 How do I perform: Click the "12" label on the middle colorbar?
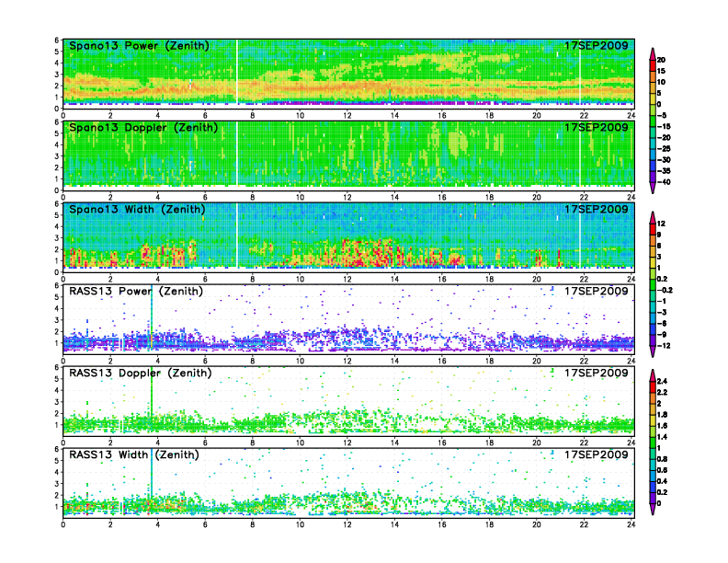[x=661, y=224]
